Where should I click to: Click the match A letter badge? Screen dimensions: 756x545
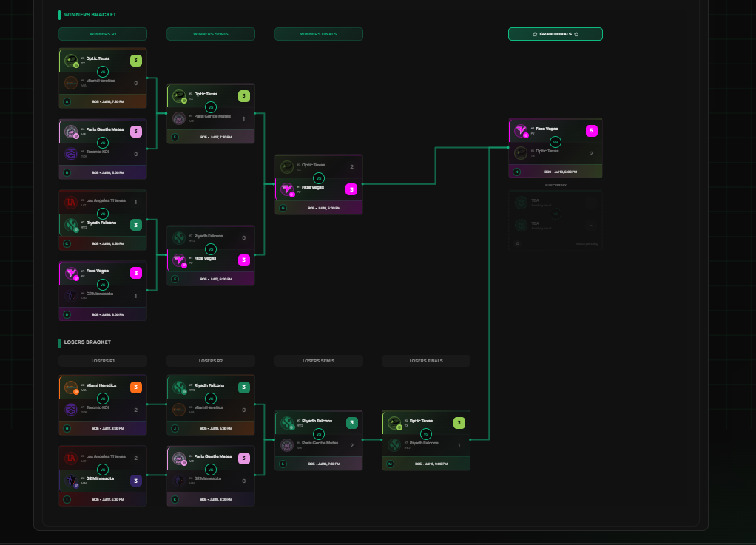[x=67, y=101]
